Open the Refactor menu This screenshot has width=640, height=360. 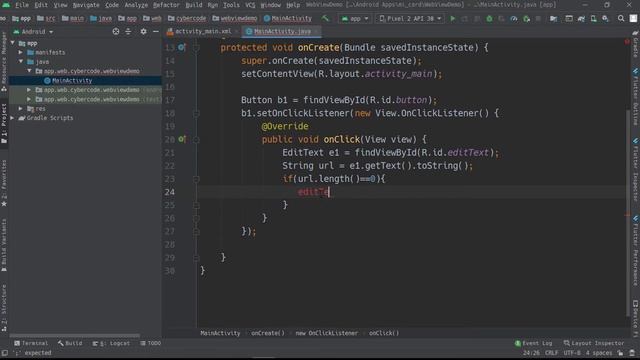click(x=166, y=5)
